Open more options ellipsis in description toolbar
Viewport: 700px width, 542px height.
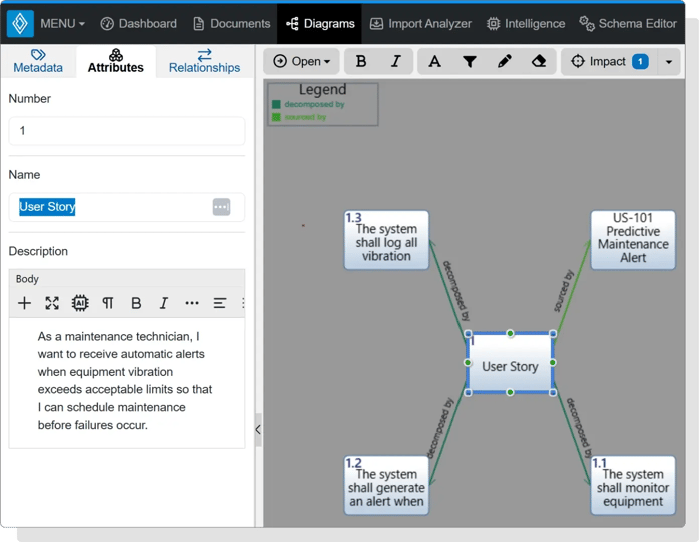(192, 303)
